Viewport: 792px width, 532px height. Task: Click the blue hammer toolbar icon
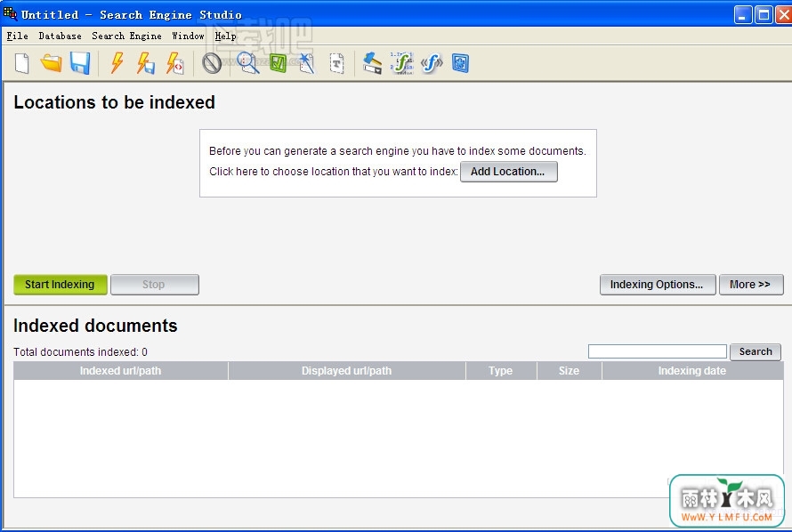pyautogui.click(x=372, y=63)
